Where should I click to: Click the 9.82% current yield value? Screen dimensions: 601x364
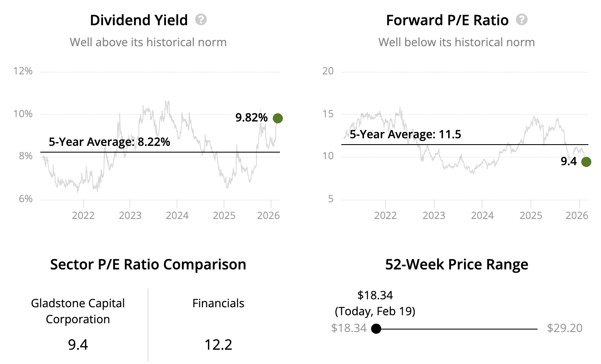(x=251, y=118)
